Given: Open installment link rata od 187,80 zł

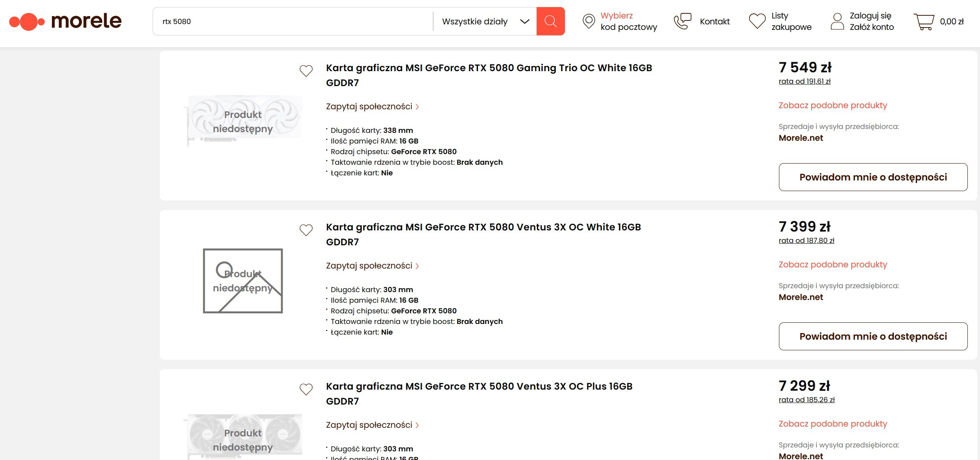Looking at the screenshot, I should (806, 241).
